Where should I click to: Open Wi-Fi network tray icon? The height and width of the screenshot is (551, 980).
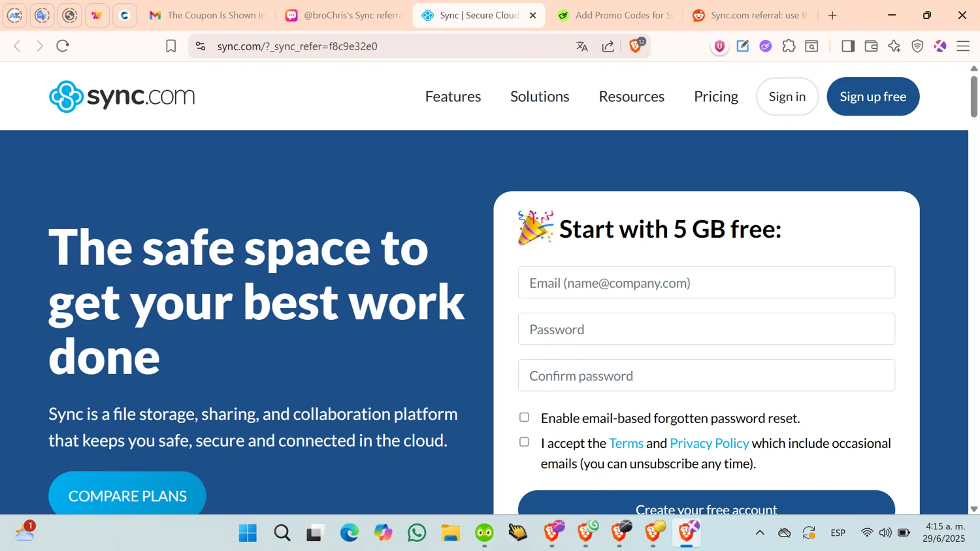867,533
